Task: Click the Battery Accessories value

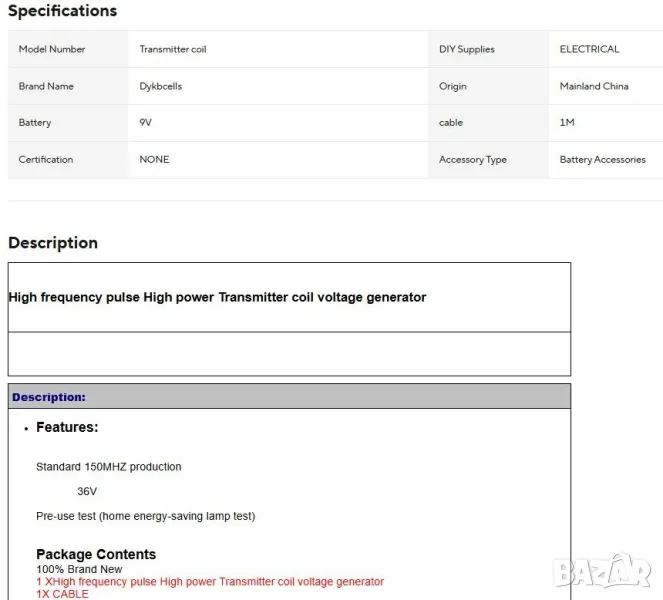Action: [602, 159]
